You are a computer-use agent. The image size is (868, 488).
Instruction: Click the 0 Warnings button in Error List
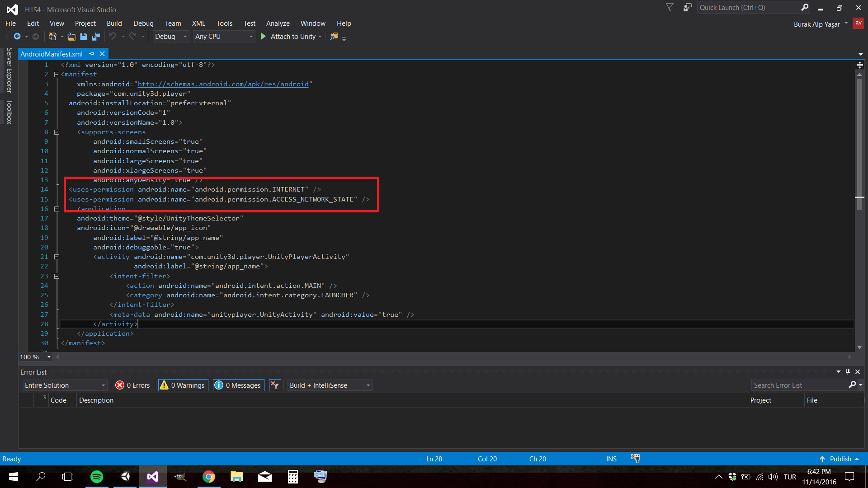pos(183,385)
